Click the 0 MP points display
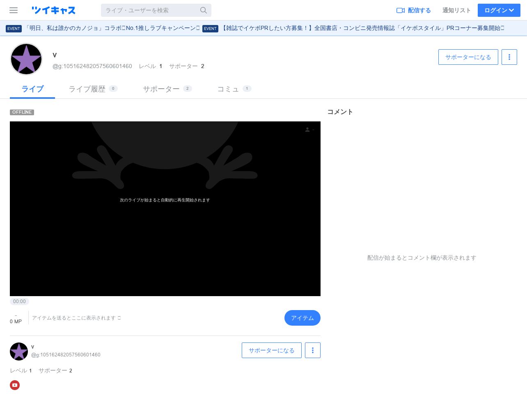The width and height of the screenshot is (527, 420). click(x=16, y=322)
